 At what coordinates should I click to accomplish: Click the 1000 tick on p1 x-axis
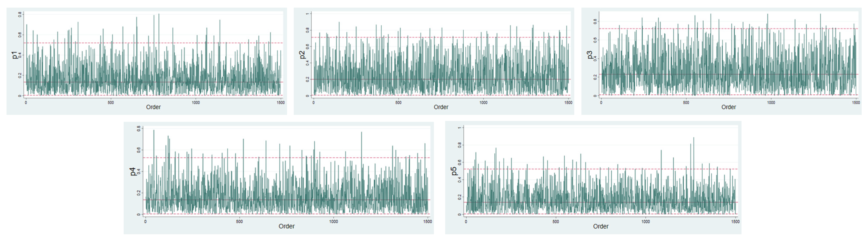(195, 103)
